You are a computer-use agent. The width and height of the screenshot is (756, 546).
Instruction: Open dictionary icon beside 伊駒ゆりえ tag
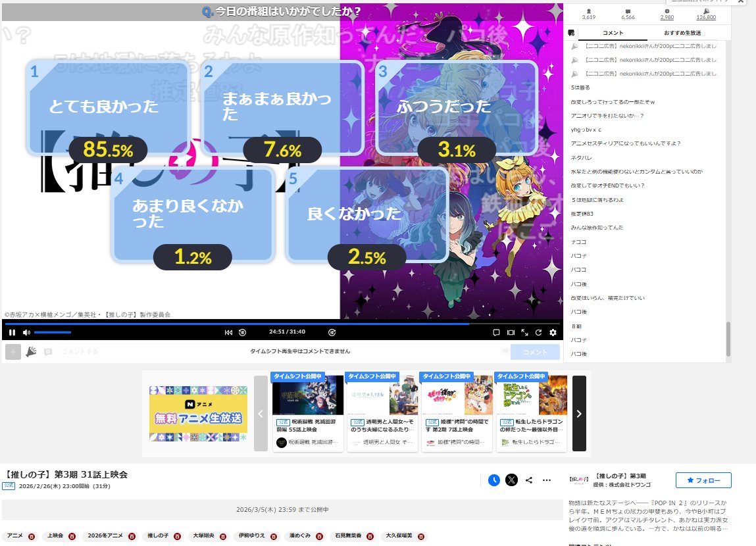[x=274, y=536]
